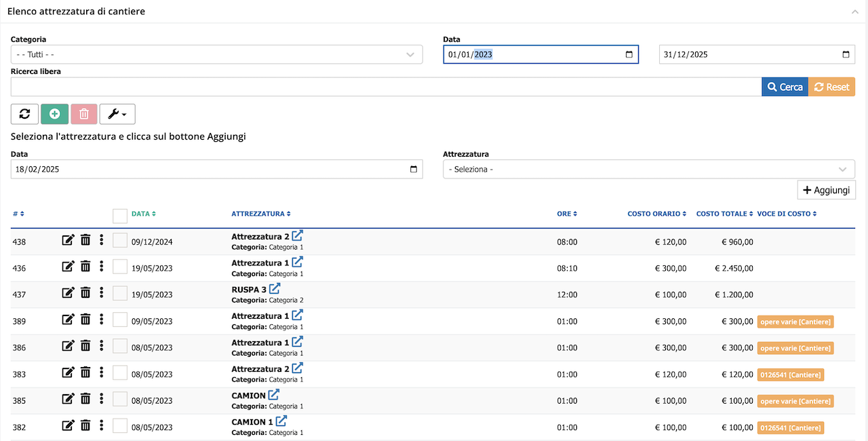Screen dimensions: 868x441
Task: Open the Attrezzatura Seleziona dropdown
Action: pos(649,169)
